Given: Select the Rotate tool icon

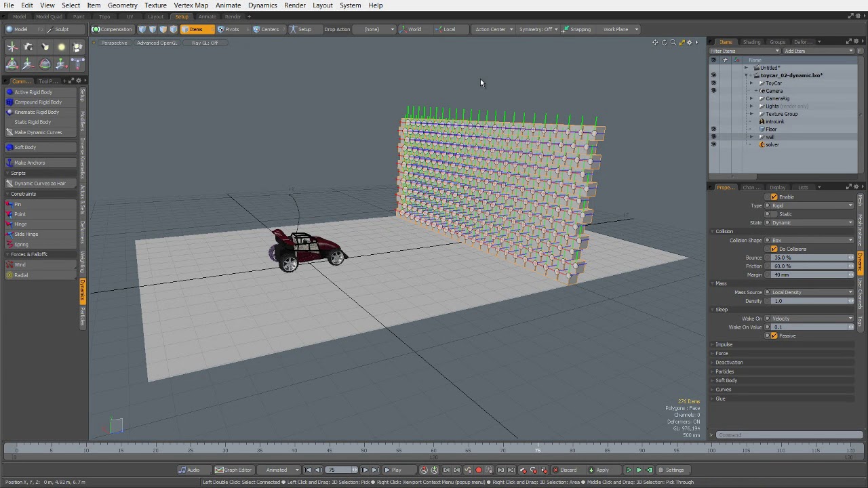Looking at the screenshot, I should 45,64.
